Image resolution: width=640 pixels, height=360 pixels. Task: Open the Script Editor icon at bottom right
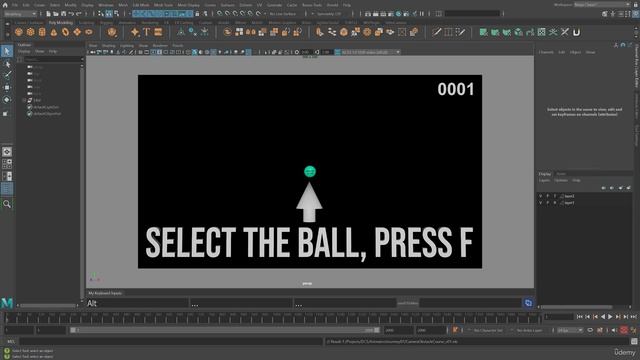(x=634, y=341)
